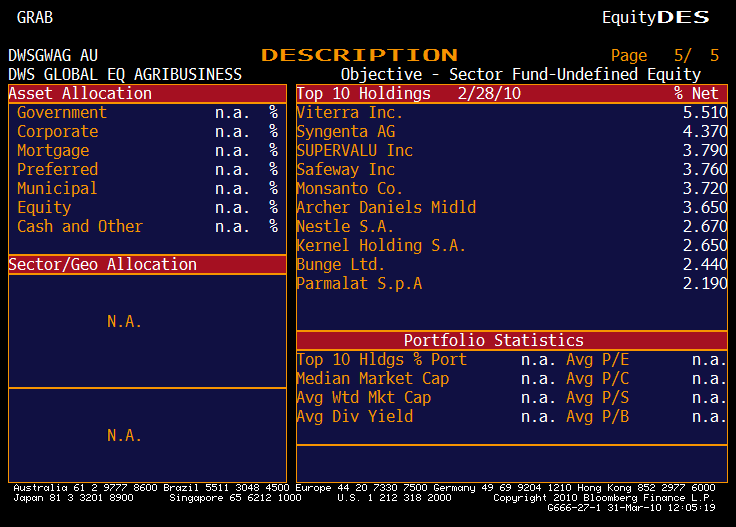The height and width of the screenshot is (527, 736).
Task: Click the Avg Div Yield label
Action: [x=355, y=417]
